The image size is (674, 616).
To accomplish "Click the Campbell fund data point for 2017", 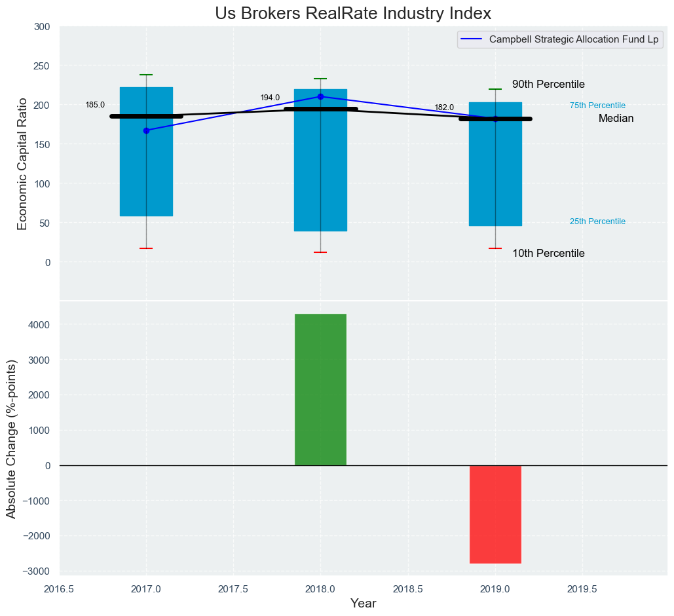I will pos(146,130).
